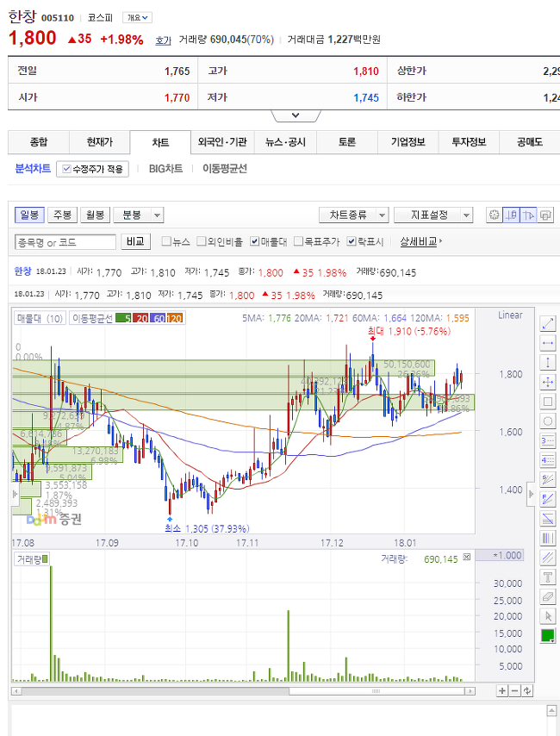560x736 pixels.
Task: Click the chart reset refresh button
Action: pos(527,690)
